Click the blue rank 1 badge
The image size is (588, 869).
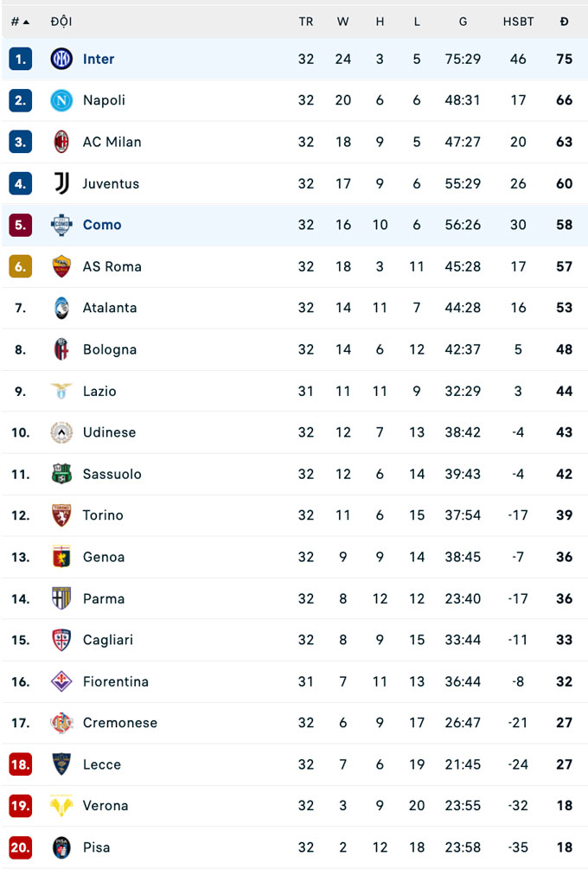21,59
